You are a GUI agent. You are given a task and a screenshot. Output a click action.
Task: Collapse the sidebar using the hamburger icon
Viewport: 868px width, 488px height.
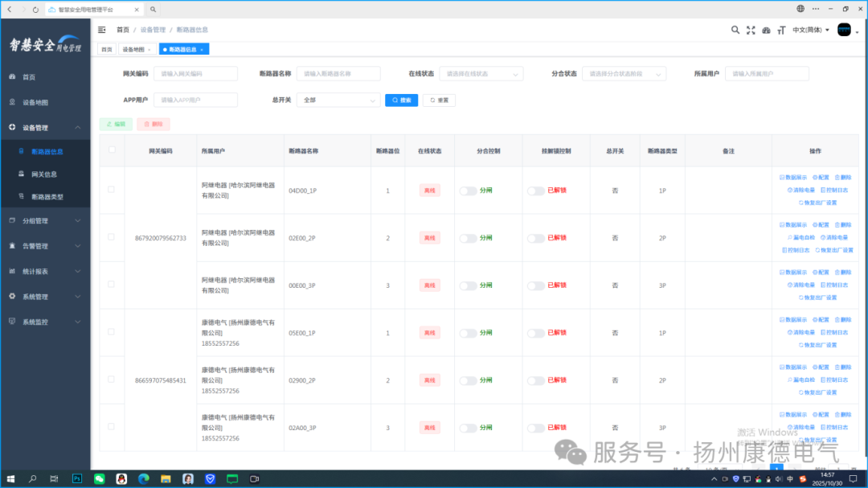click(101, 29)
